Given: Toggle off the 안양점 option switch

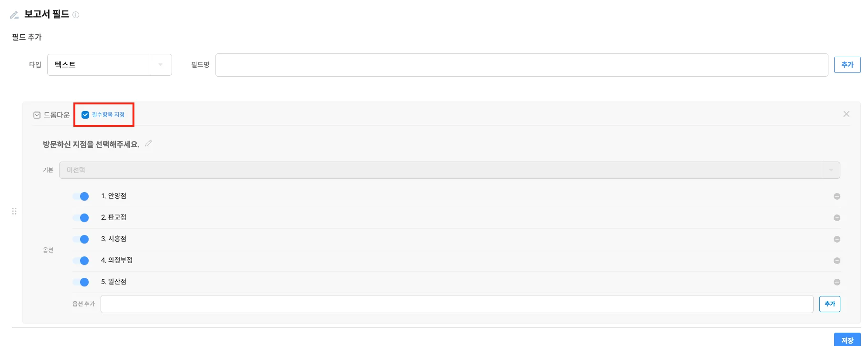Looking at the screenshot, I should pos(81,196).
